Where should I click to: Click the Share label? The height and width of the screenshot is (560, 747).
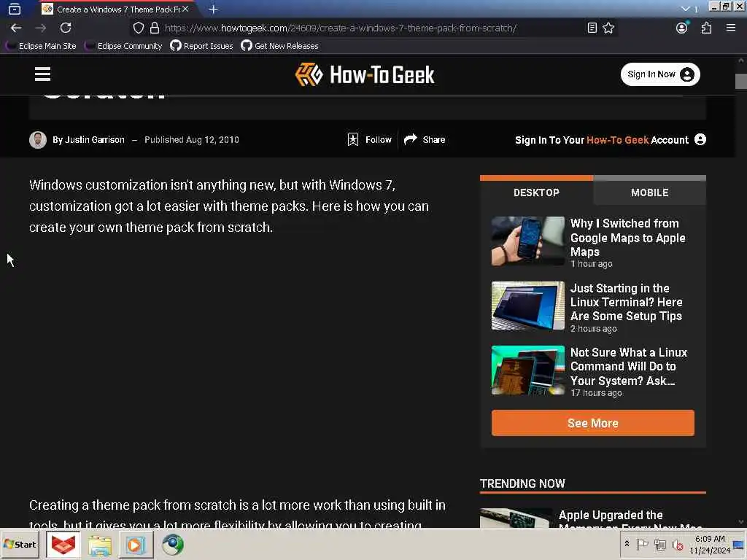434,139
